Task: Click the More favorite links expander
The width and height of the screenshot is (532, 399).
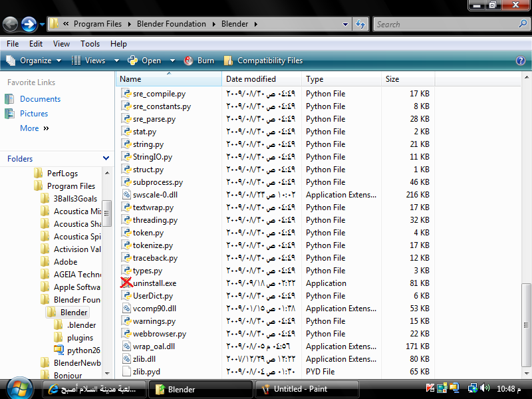Action: pos(35,128)
